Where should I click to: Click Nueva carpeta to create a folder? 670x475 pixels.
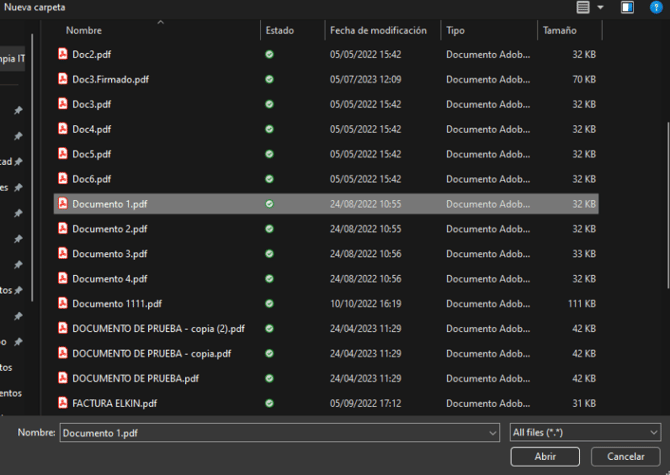(34, 7)
